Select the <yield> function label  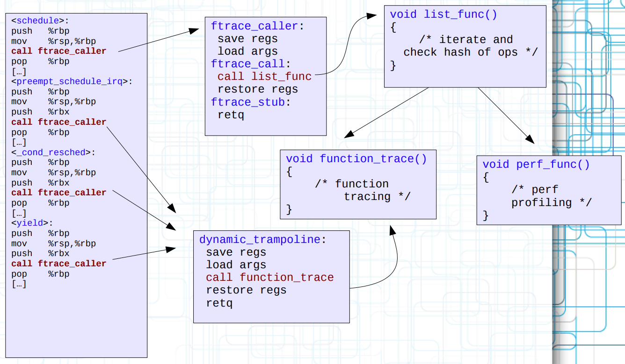tap(32, 223)
